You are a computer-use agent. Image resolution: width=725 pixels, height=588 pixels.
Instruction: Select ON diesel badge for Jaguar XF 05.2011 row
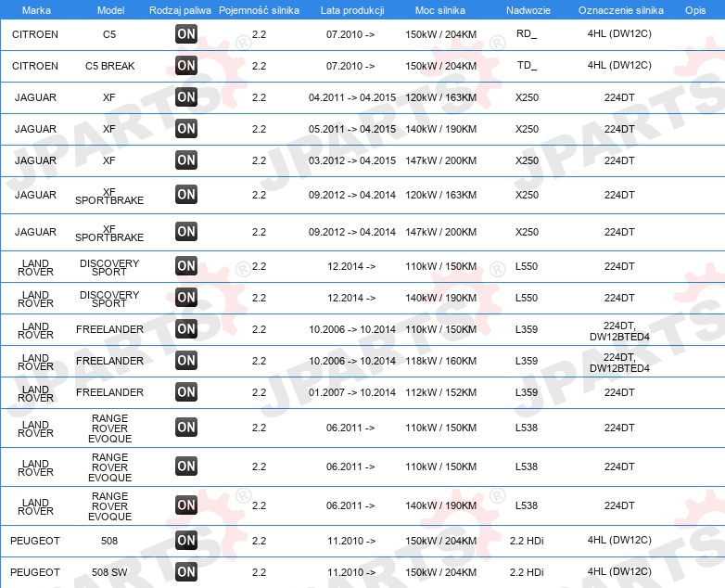click(x=186, y=128)
